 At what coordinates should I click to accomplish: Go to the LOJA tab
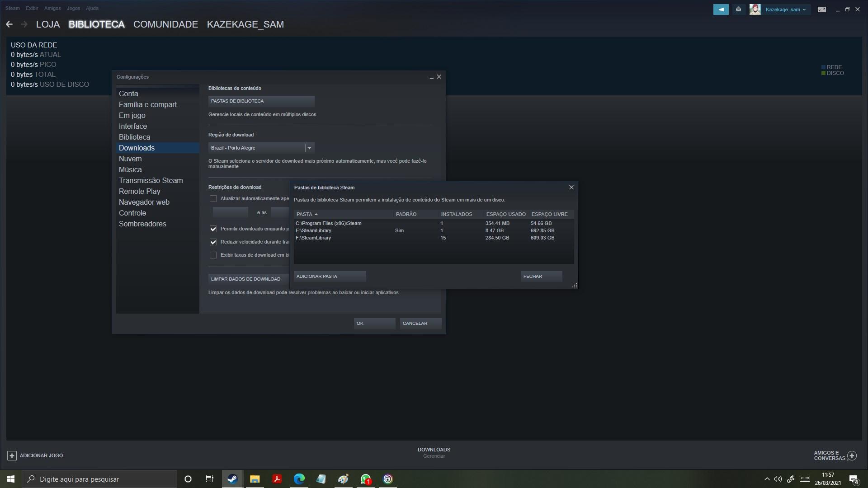pos(48,24)
